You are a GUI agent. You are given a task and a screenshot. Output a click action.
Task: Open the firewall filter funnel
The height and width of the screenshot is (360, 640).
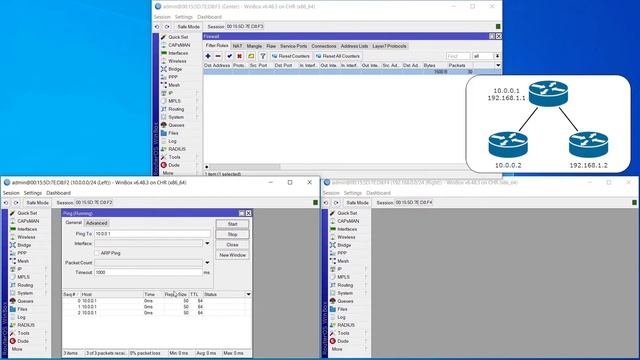(263, 56)
